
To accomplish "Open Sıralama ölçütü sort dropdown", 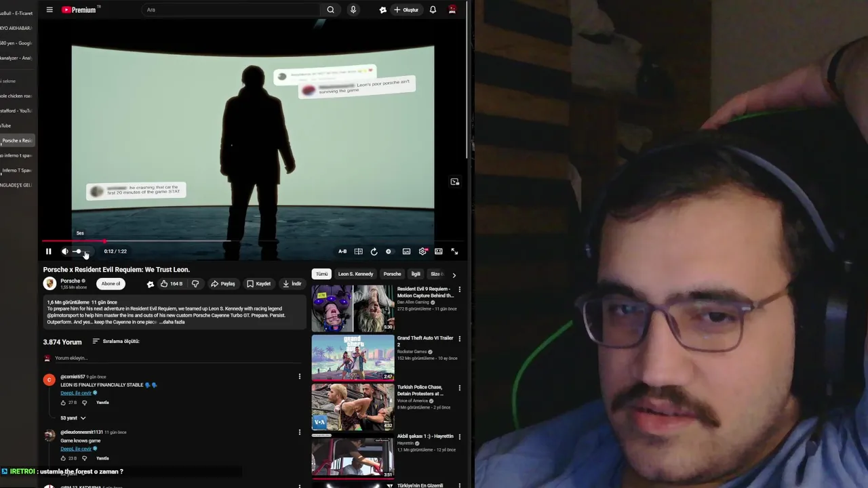I will pos(116,342).
